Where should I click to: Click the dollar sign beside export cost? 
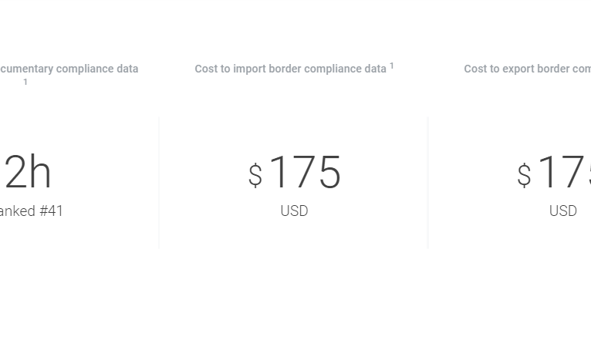524,176
